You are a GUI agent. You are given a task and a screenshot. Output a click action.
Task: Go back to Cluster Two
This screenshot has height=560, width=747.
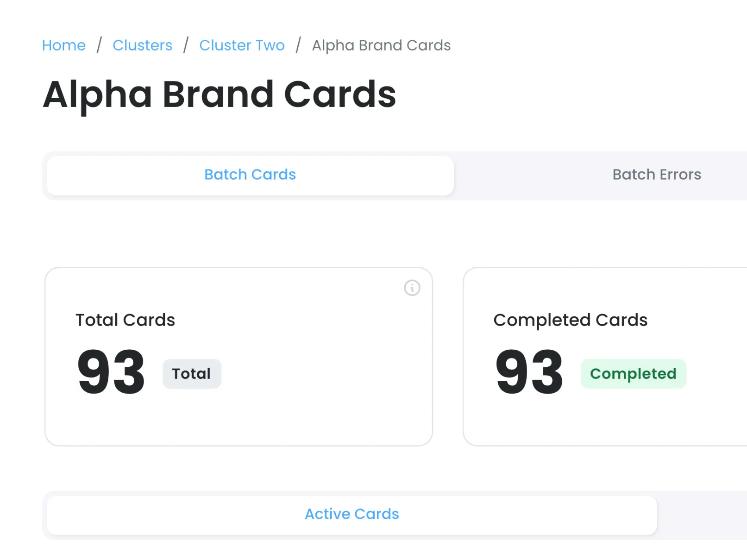(x=242, y=45)
